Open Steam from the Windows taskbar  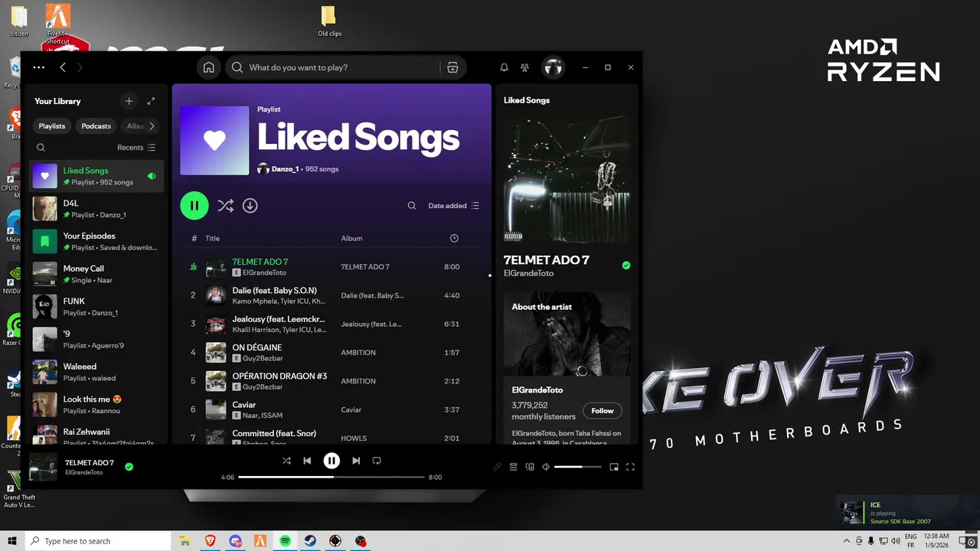tap(310, 541)
